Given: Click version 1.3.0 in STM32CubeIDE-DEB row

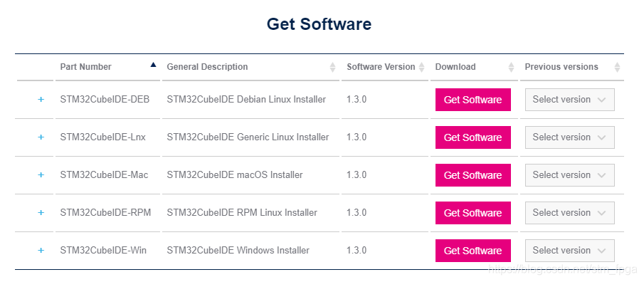Looking at the screenshot, I should tap(357, 100).
